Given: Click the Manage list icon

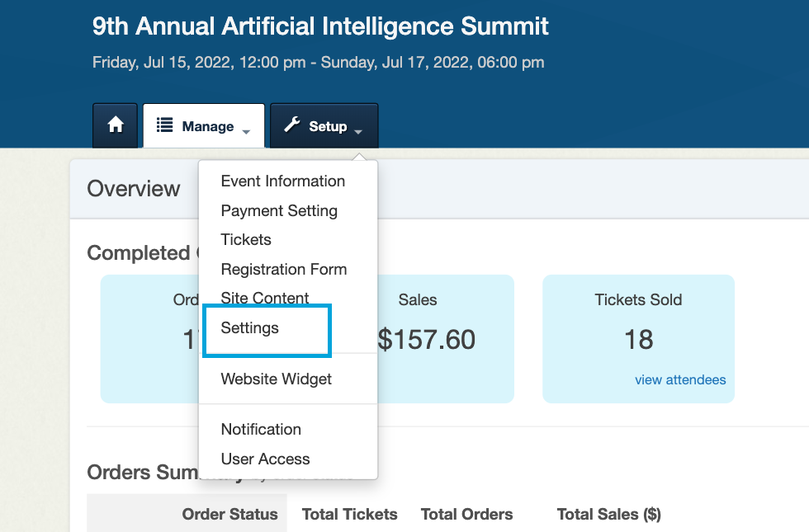Looking at the screenshot, I should [x=164, y=125].
